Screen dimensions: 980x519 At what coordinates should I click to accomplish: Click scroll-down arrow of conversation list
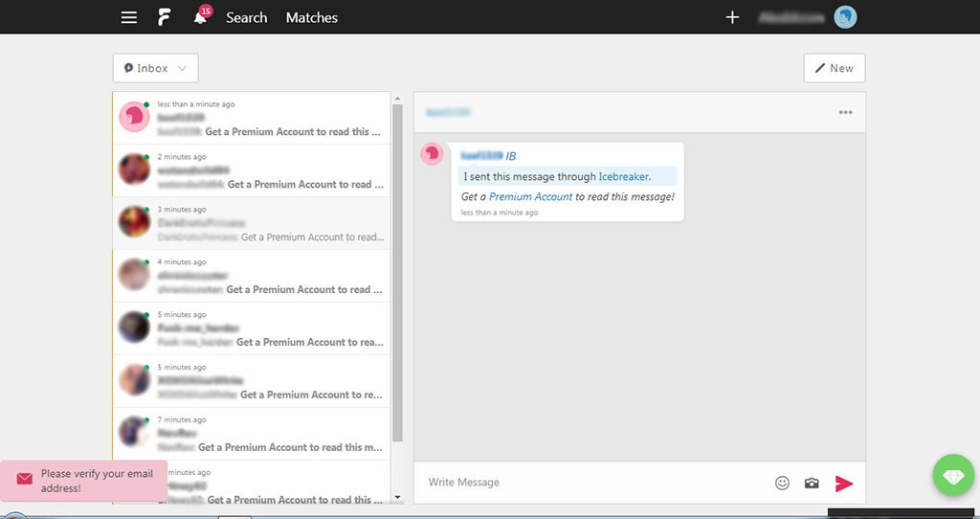coord(397,498)
